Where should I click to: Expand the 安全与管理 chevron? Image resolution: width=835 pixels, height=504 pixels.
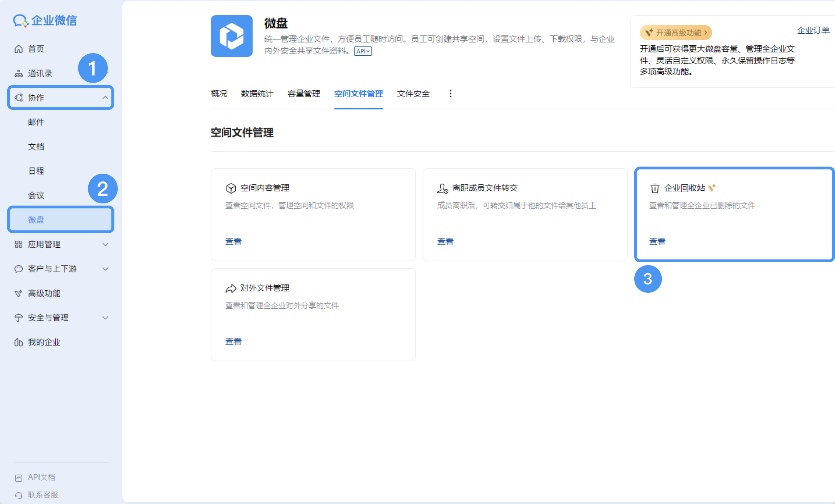105,318
